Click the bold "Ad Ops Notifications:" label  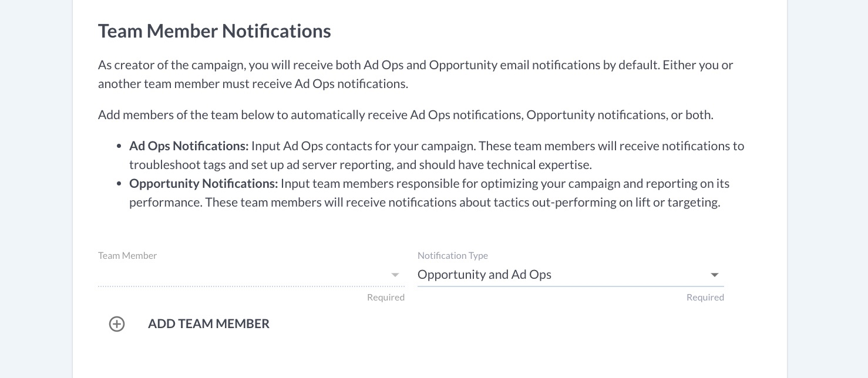click(x=189, y=146)
